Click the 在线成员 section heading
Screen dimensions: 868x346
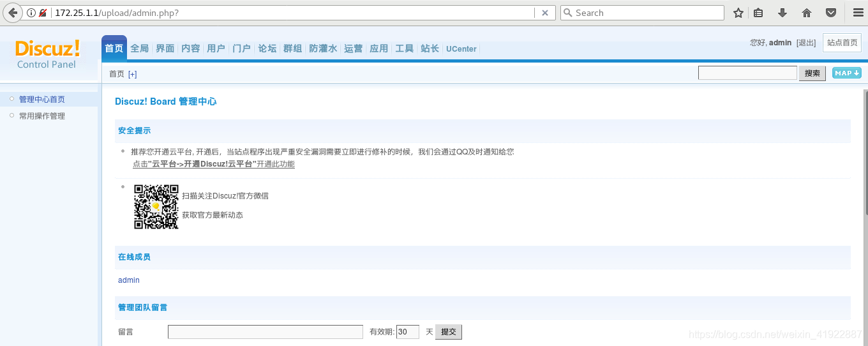(x=134, y=257)
